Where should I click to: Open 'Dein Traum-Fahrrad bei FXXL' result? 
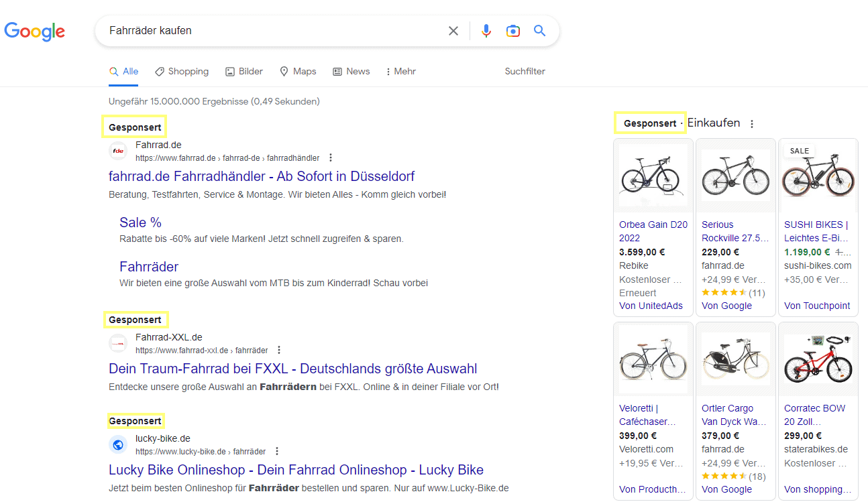pyautogui.click(x=293, y=369)
